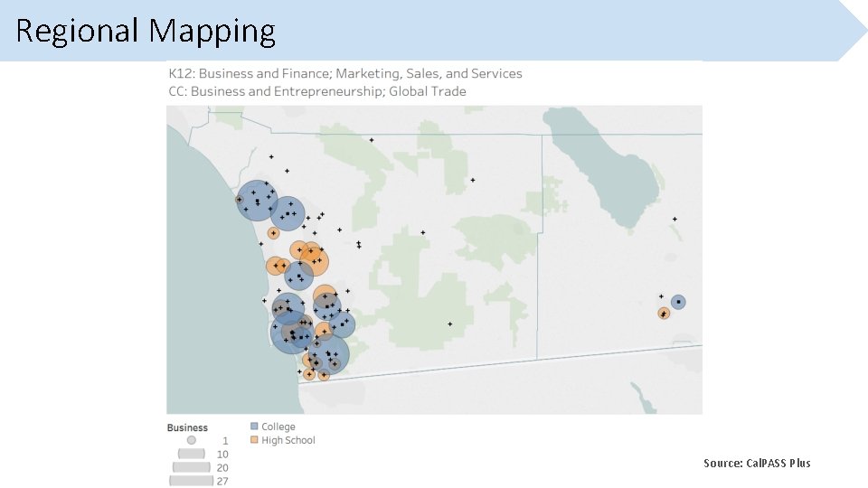
Task: Click the orange High School legend swatch
Action: click(255, 440)
